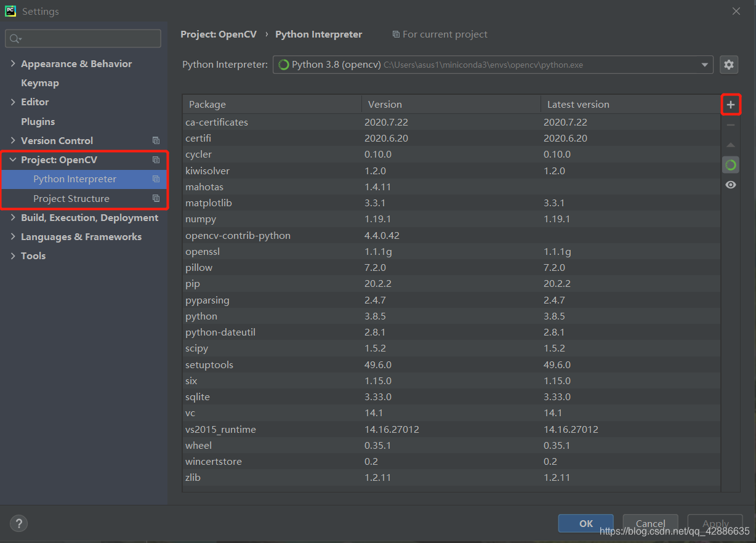This screenshot has width=756, height=543.
Task: Select the certifi package row
Action: [451, 139]
